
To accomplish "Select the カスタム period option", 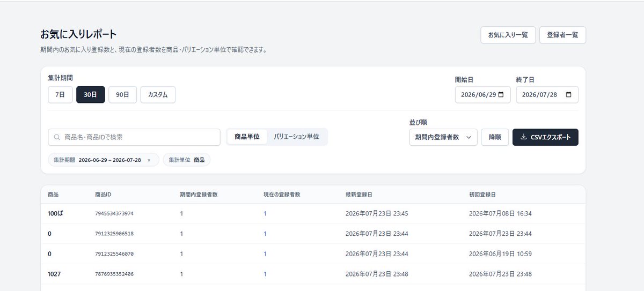I will 158,94.
